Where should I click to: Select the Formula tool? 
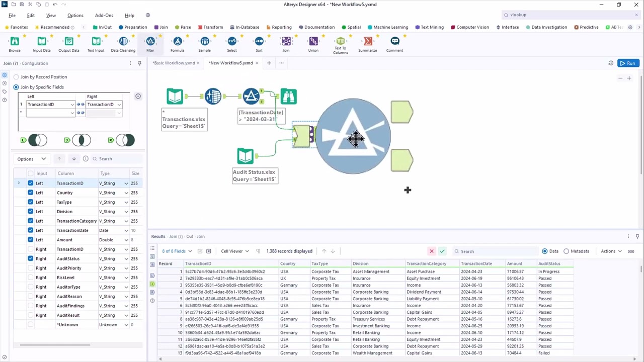[177, 44]
